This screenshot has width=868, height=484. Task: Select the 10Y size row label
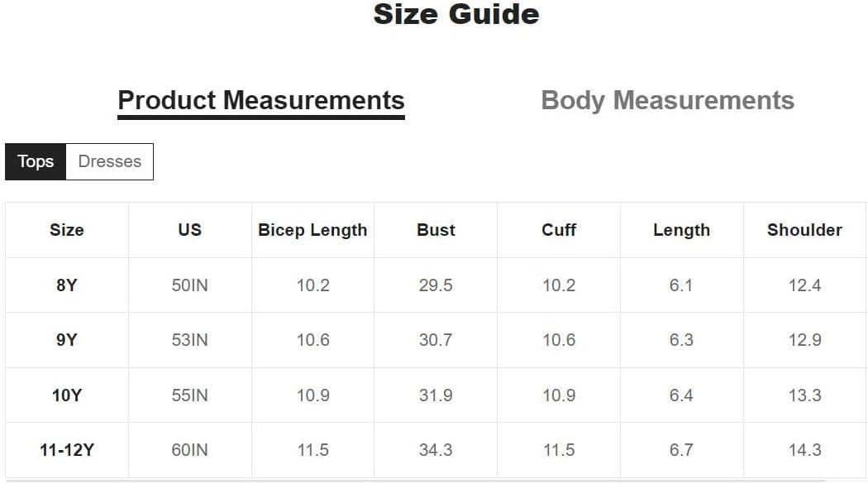tap(67, 395)
